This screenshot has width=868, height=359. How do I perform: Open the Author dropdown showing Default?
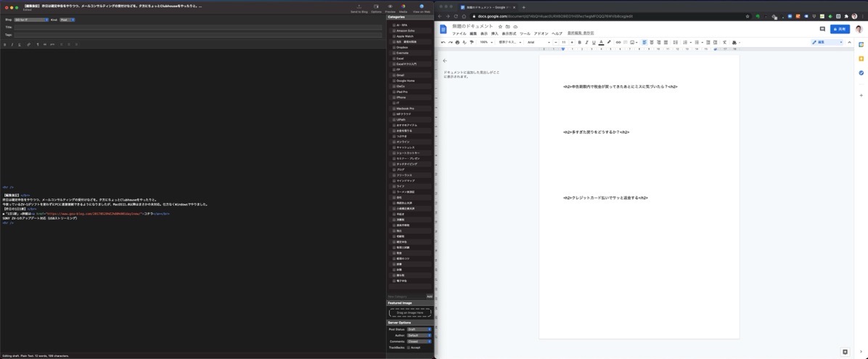[x=419, y=335]
